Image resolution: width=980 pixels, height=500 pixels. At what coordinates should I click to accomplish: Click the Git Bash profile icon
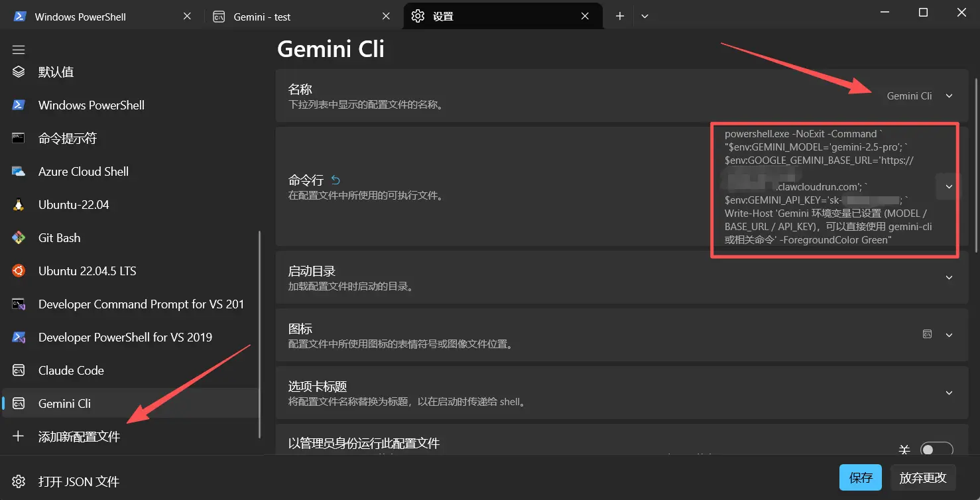pyautogui.click(x=19, y=238)
